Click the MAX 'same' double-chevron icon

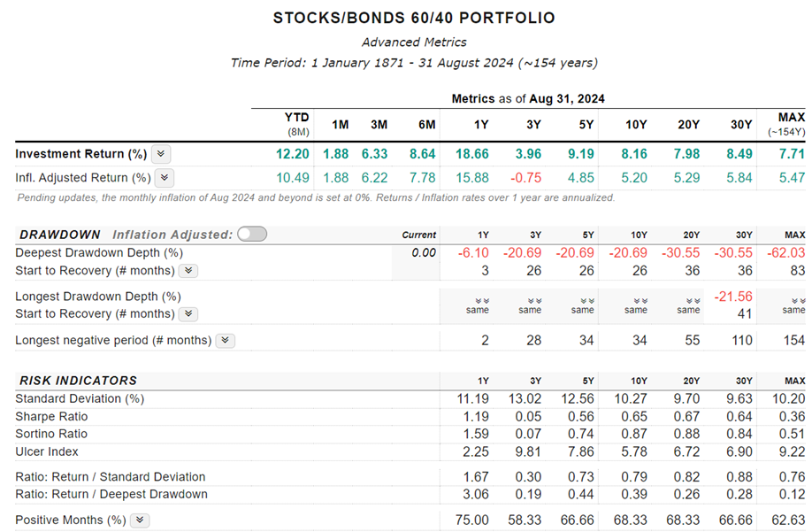[x=793, y=301]
